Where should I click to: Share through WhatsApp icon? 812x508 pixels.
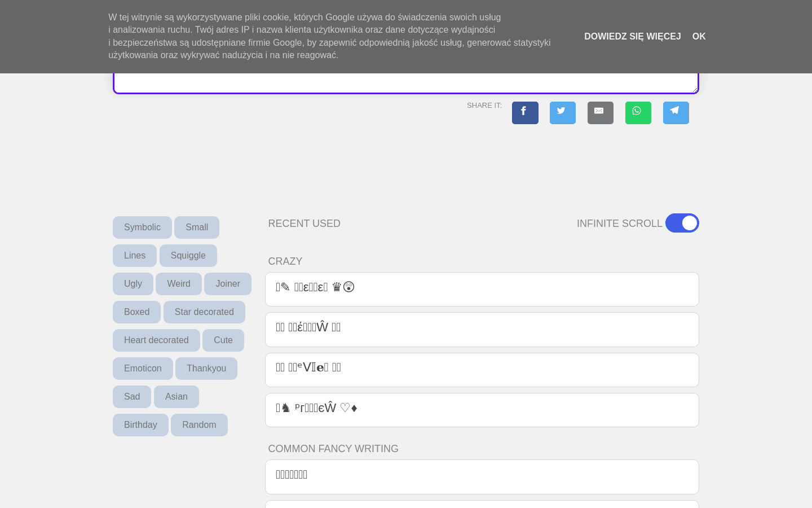(x=638, y=112)
